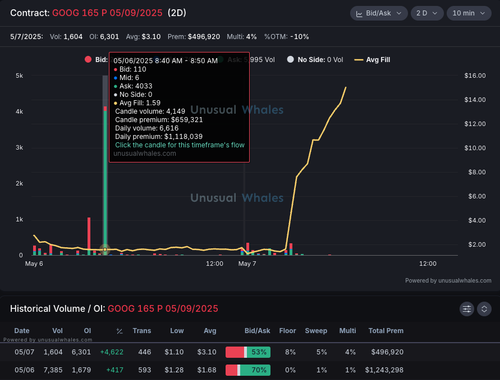Viewport: 500px width, 380px height.
Task: Open the 2 D range dropdown
Action: [427, 13]
